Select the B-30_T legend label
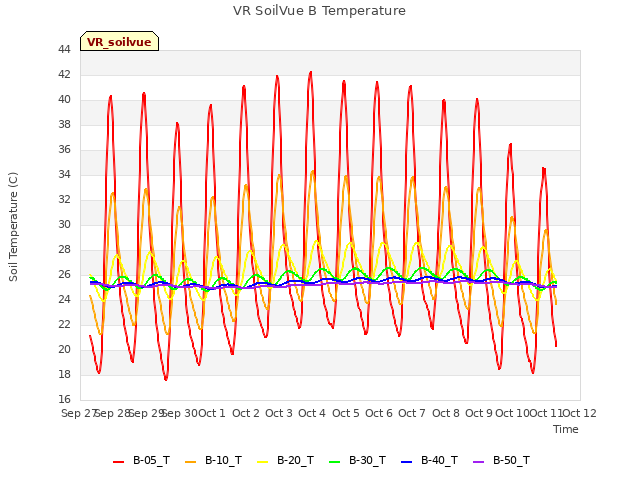The height and width of the screenshot is (480, 640). pyautogui.click(x=367, y=460)
